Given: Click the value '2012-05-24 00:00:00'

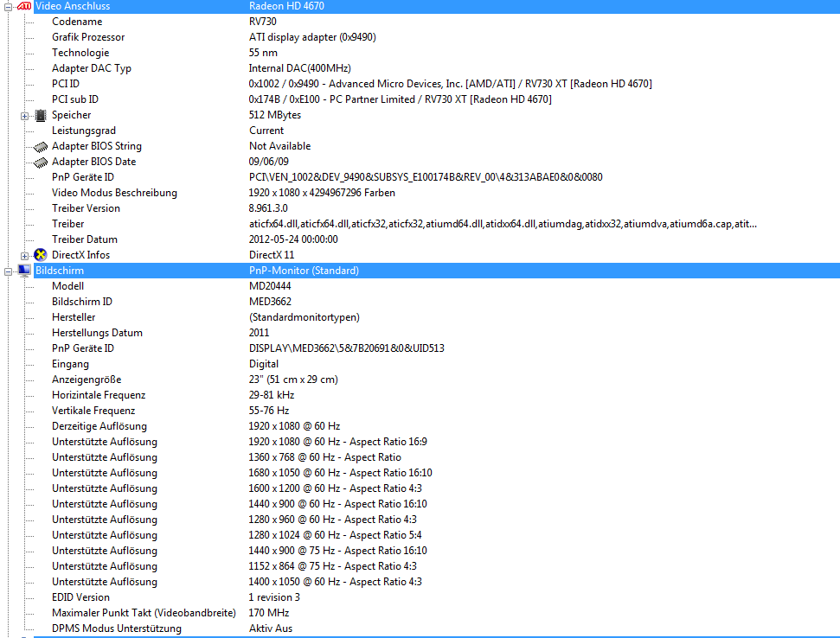Looking at the screenshot, I should pyautogui.click(x=293, y=239).
